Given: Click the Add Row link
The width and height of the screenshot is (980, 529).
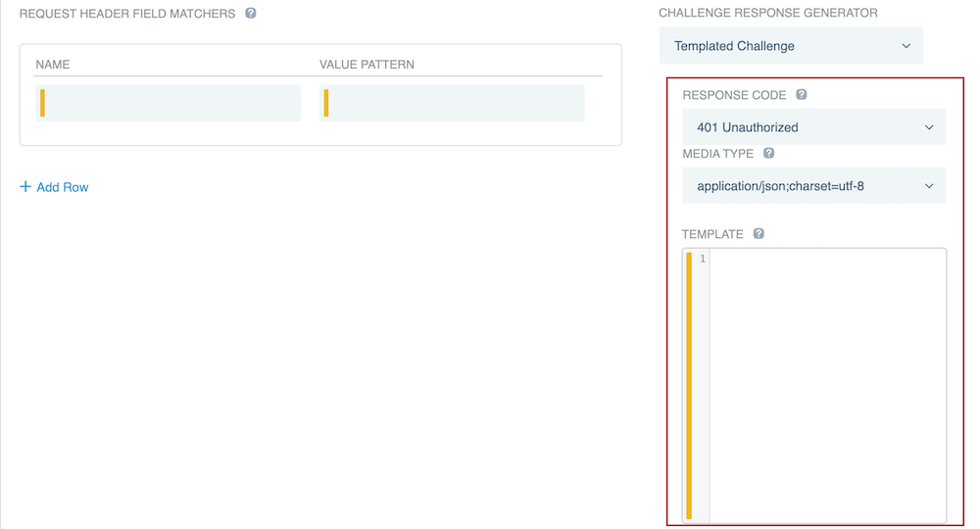Looking at the screenshot, I should 62,187.
